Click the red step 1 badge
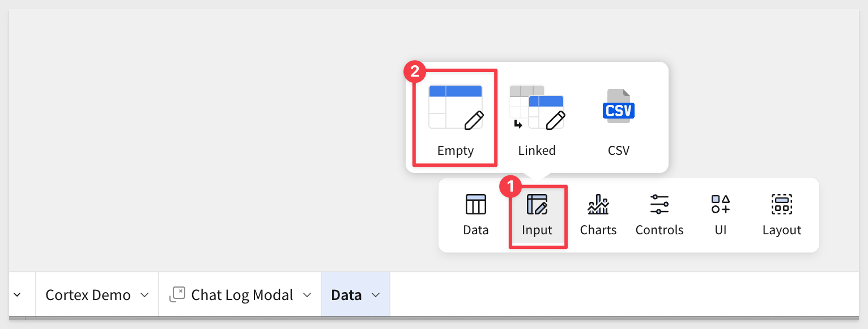Image resolution: width=868 pixels, height=329 pixels. [x=510, y=187]
